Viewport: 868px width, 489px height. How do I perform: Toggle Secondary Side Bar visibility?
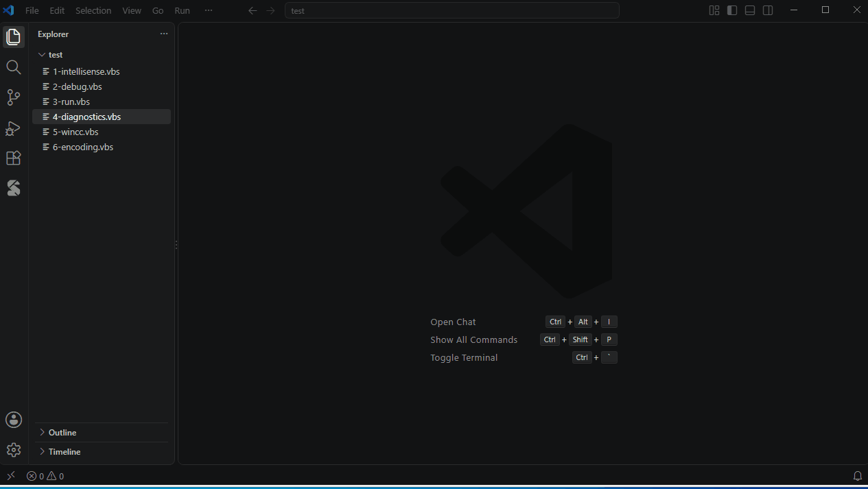point(769,10)
